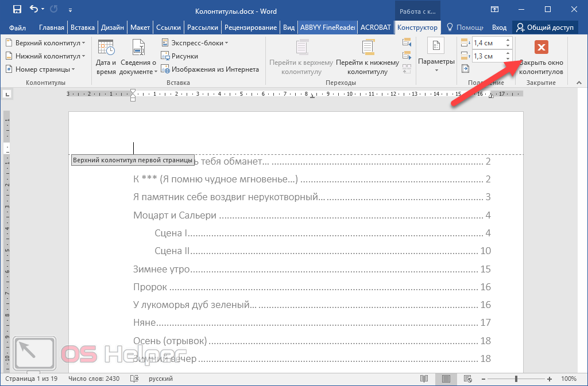Switch to Read Mode view in status bar
The image size is (588, 386).
tap(424, 379)
